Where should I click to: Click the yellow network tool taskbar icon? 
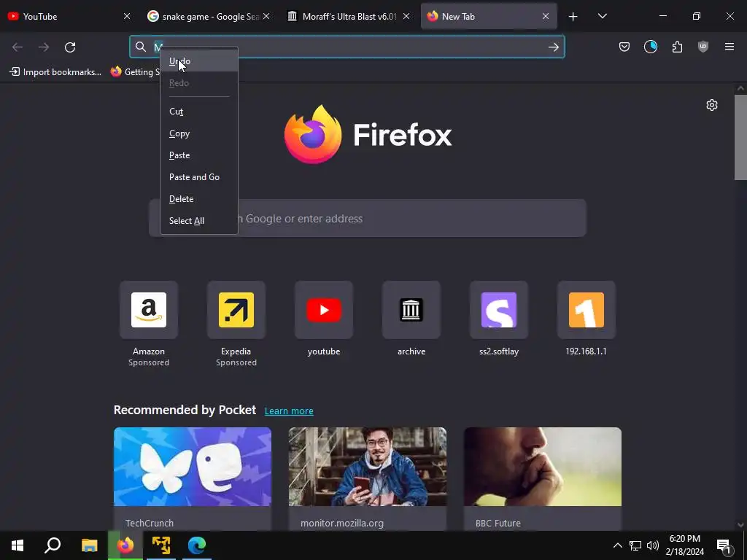pos(161,545)
